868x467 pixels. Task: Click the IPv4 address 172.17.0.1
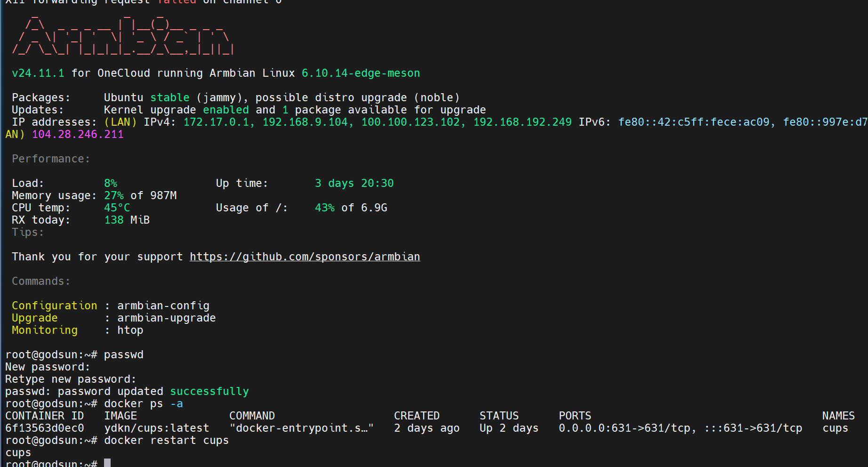pos(217,122)
